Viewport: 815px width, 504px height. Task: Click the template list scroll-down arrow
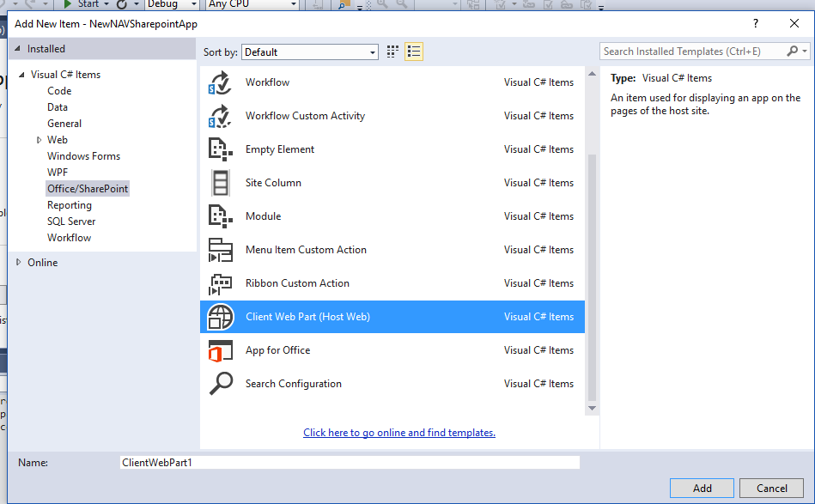[x=592, y=409]
